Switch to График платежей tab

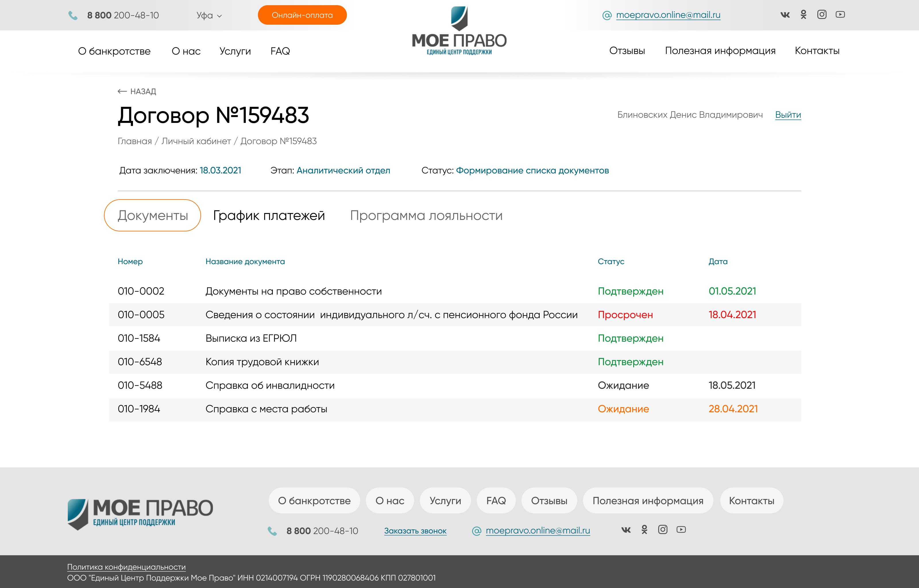(269, 215)
